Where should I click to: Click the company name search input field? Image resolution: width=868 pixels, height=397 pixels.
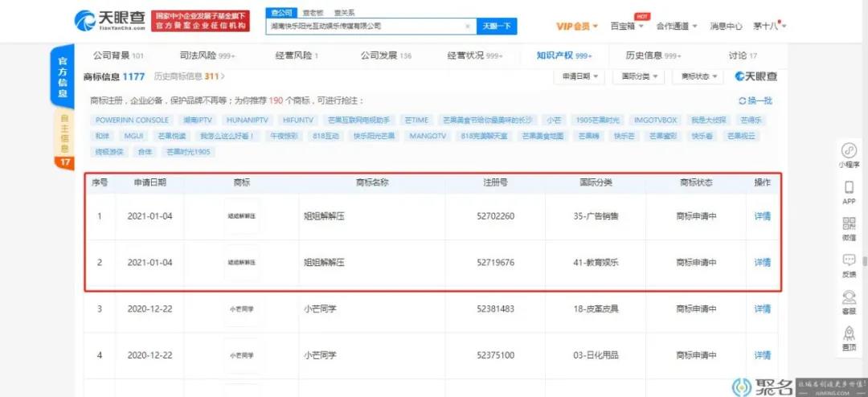[366, 27]
